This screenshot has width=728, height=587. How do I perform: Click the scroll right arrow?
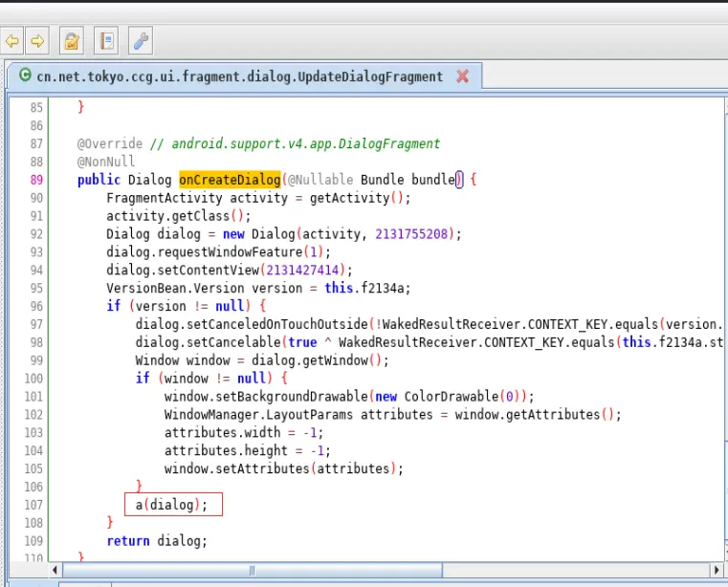pyautogui.click(x=717, y=571)
